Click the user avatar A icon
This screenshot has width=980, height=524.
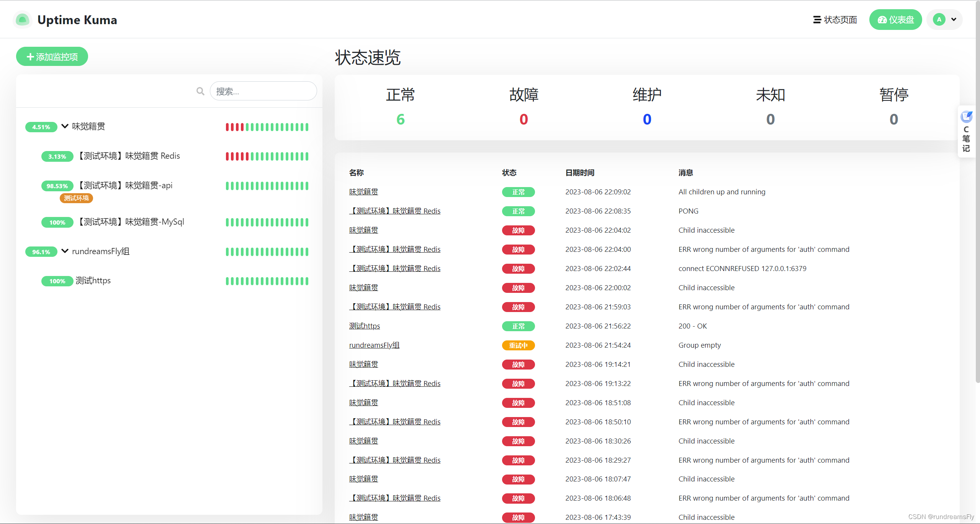coord(939,20)
